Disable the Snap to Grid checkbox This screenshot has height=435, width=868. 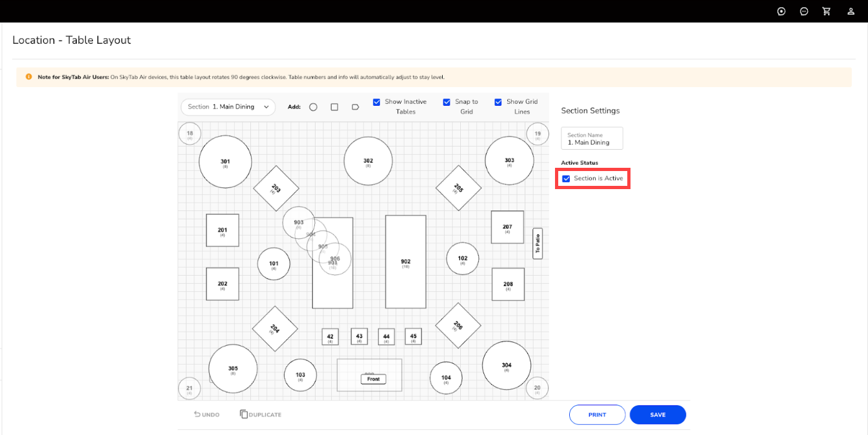pyautogui.click(x=447, y=102)
